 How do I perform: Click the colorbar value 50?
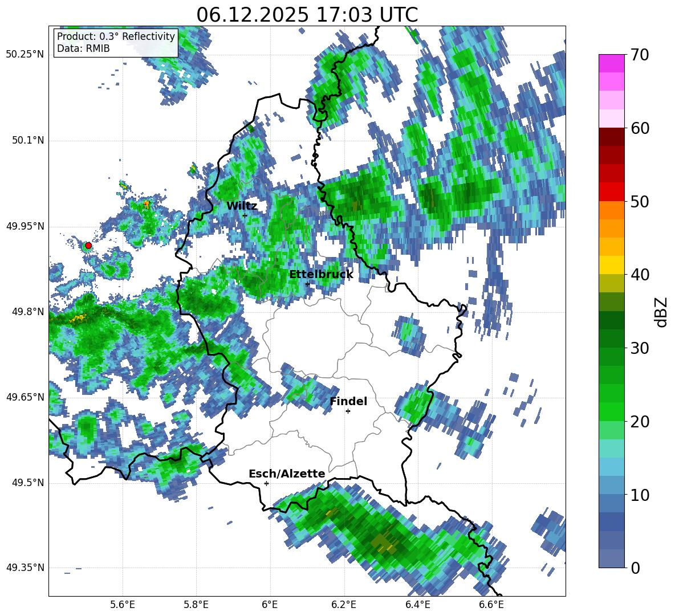point(640,201)
